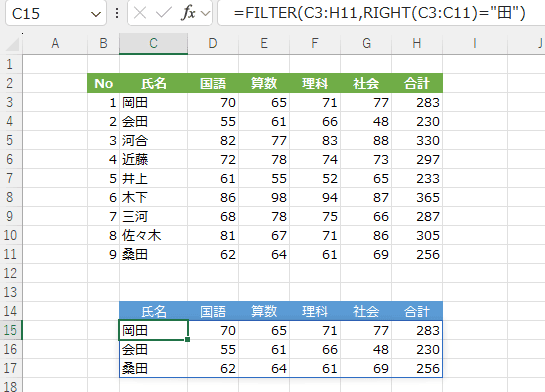Image resolution: width=545 pixels, height=392 pixels.
Task: Expand the Name Box dropdown arrow
Action: 96,14
